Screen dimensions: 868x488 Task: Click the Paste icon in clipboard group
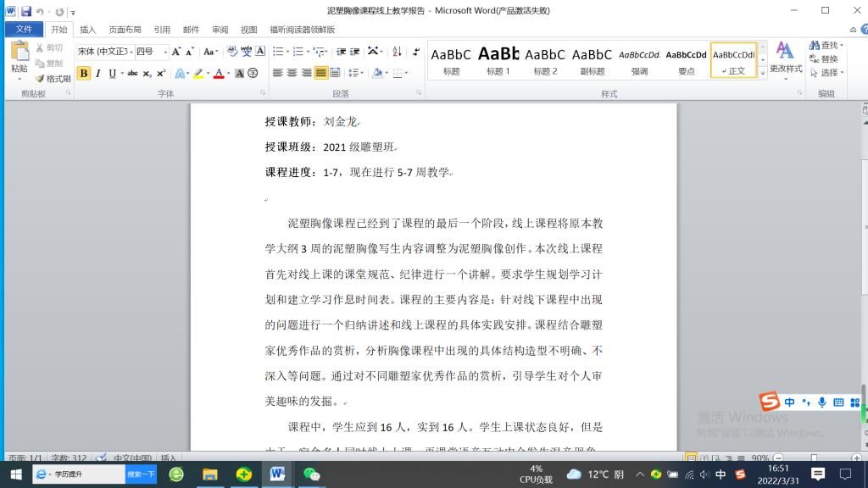pyautogui.click(x=19, y=57)
